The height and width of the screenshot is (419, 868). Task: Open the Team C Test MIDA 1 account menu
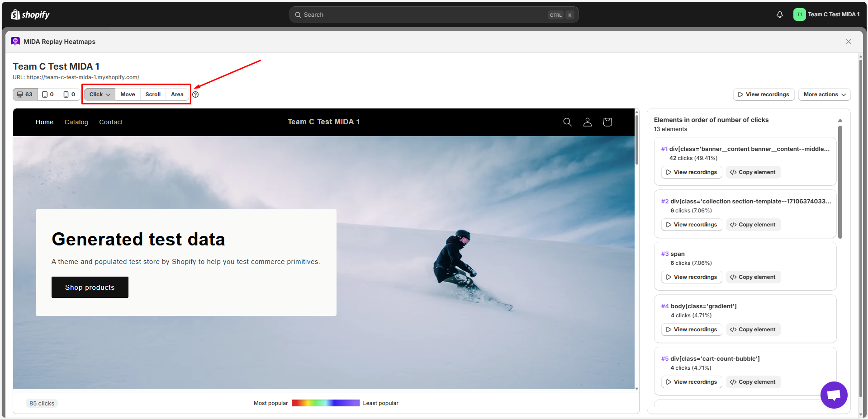pyautogui.click(x=826, y=14)
